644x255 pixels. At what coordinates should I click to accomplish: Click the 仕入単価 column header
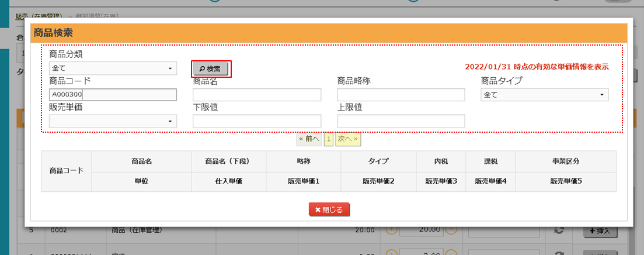228,181
